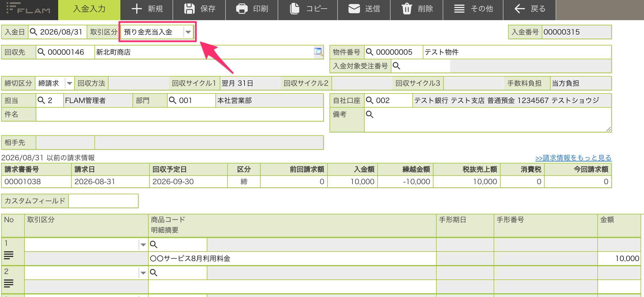The image size is (644, 297).
Task: Expand the 取引区分 header dropdown
Action: tap(188, 32)
